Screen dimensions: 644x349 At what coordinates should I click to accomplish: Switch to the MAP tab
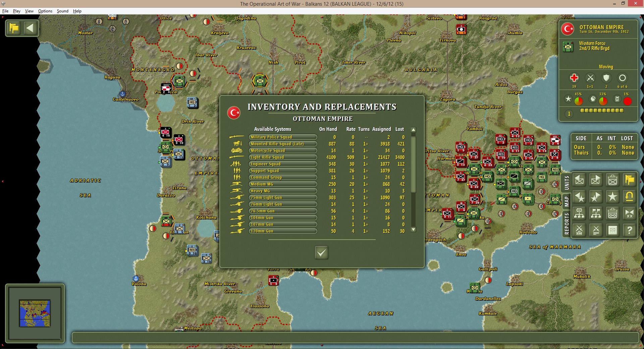coord(567,201)
